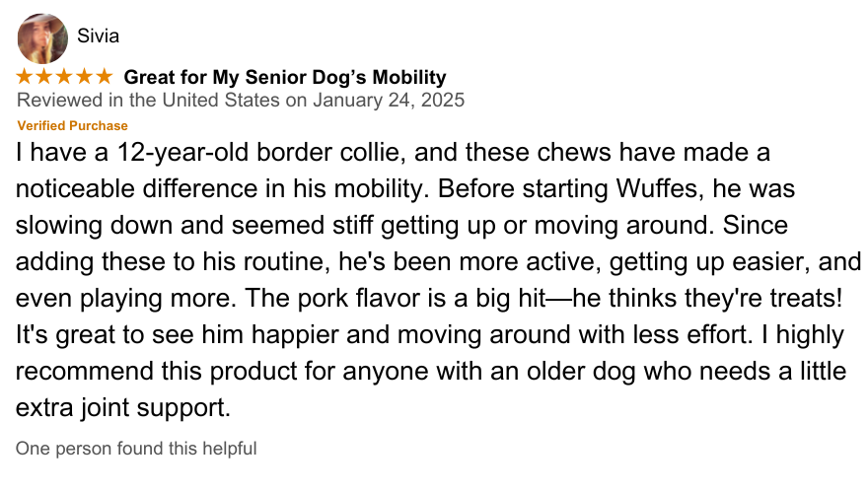Click the phrase 12-year-old in the review

point(182,153)
